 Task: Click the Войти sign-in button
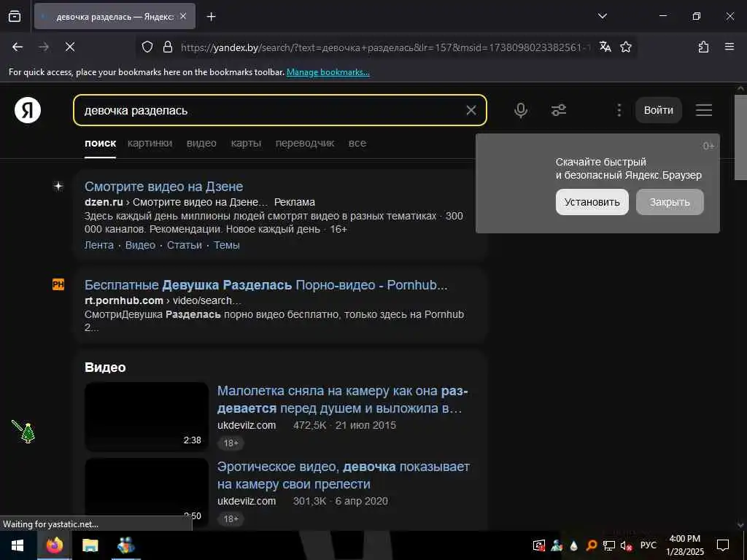click(659, 110)
